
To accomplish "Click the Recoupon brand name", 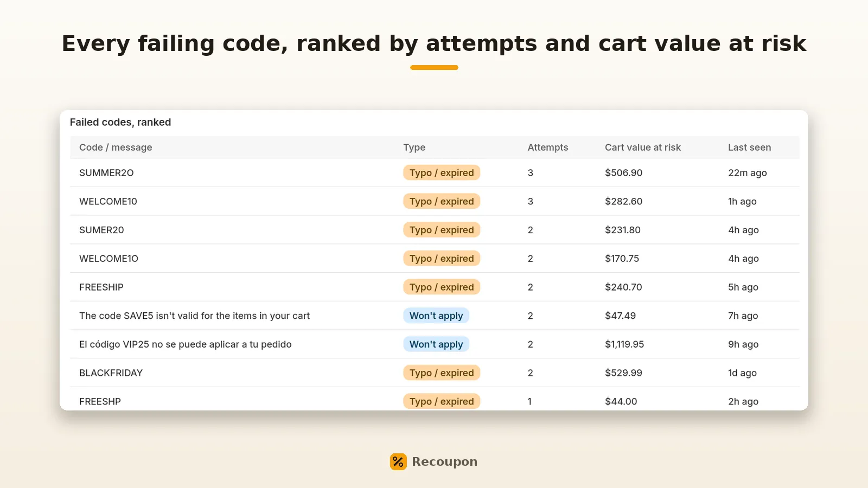I will pos(444,461).
